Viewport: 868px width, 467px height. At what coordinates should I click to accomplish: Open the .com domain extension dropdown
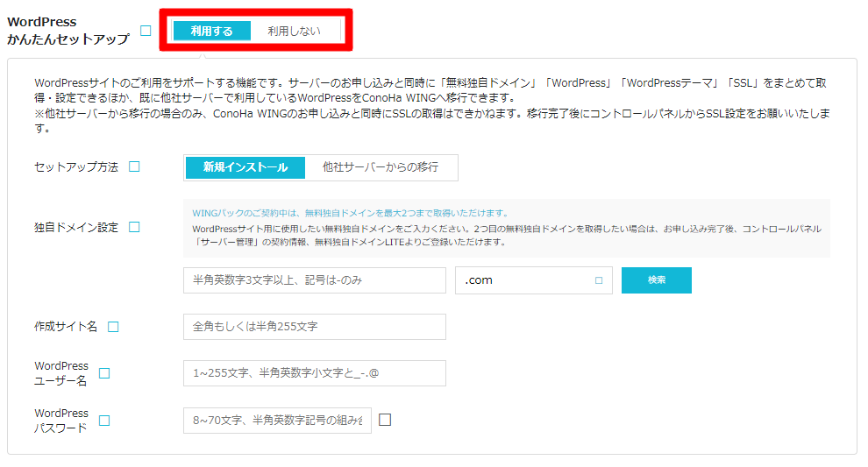tap(534, 280)
